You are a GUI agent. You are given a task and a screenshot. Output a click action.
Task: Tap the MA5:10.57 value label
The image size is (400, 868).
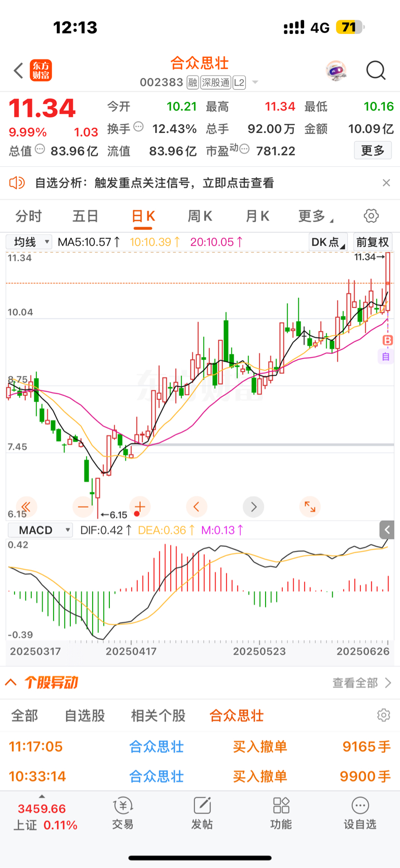(x=89, y=242)
